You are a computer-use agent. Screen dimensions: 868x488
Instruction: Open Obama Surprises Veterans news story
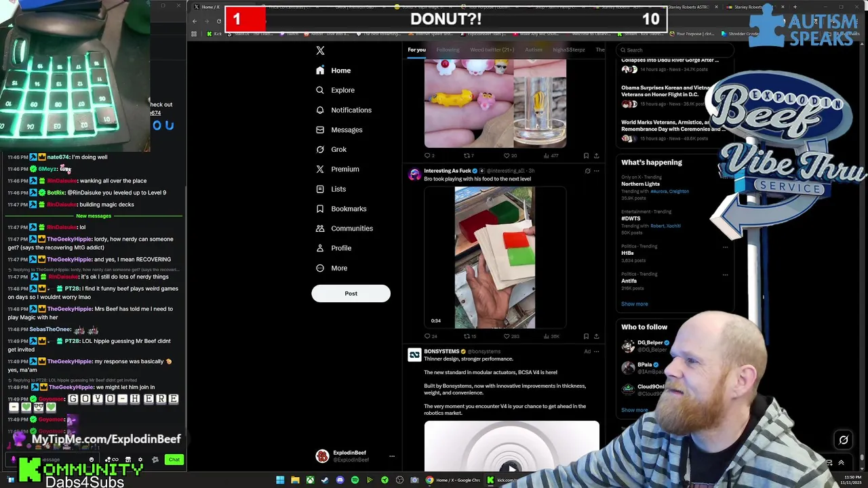click(x=666, y=91)
